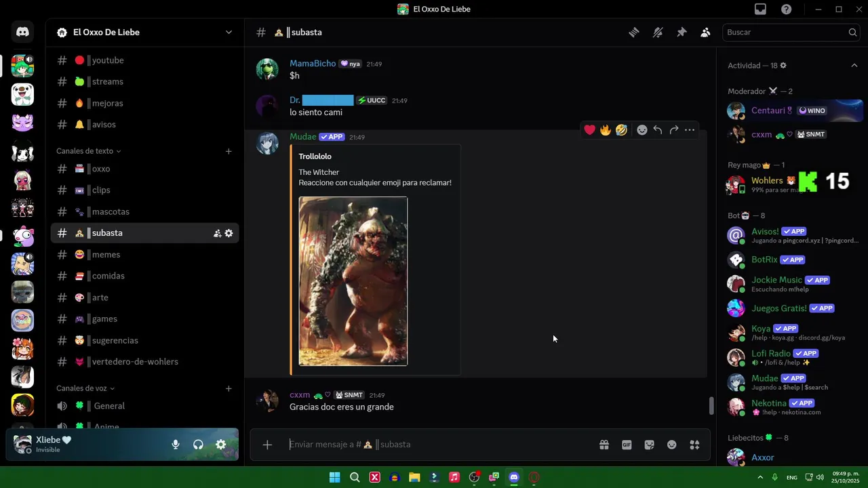Open Discord direct messages home icon
Viewport: 868px width, 488px height.
tap(22, 32)
